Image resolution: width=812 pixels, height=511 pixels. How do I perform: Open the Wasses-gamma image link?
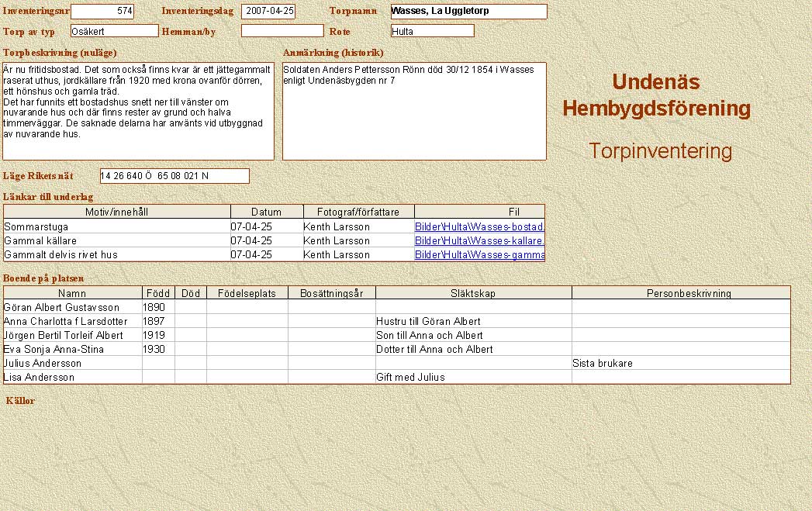pyautogui.click(x=479, y=255)
